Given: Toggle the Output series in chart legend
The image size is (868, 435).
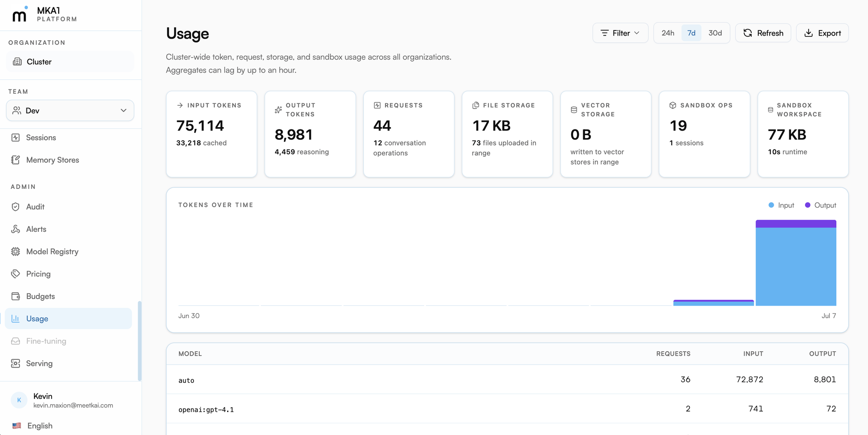Looking at the screenshot, I should coord(820,205).
